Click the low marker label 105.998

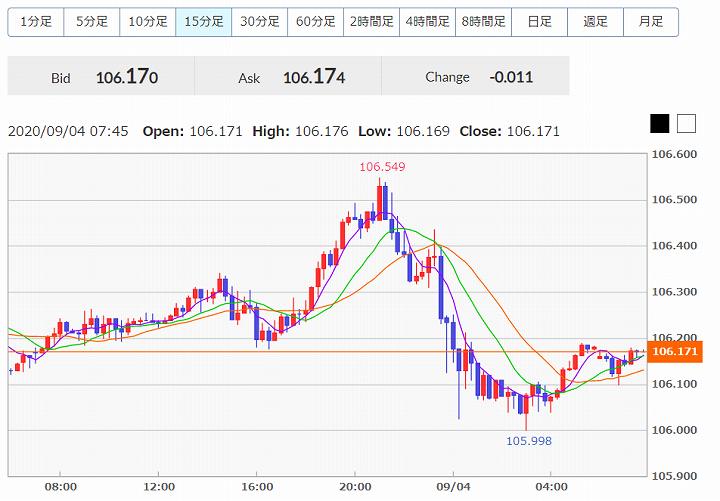[529, 441]
